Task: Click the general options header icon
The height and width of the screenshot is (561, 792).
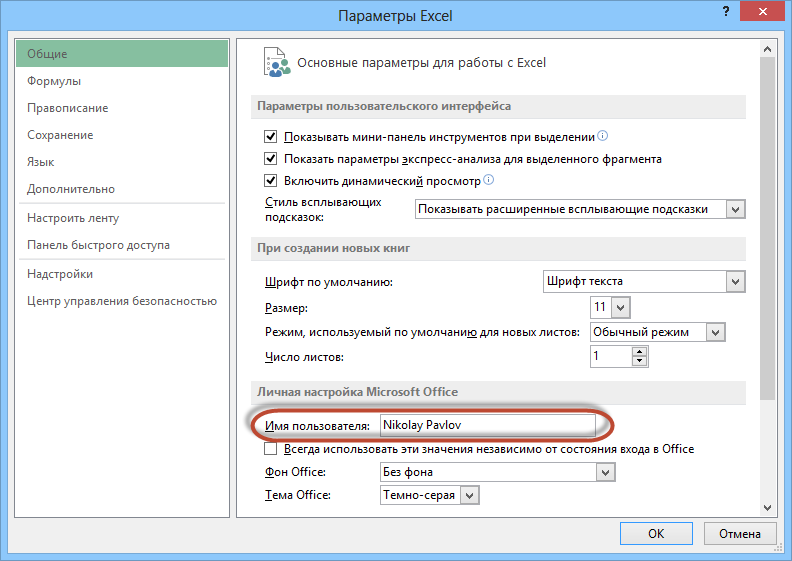Action: tap(277, 62)
